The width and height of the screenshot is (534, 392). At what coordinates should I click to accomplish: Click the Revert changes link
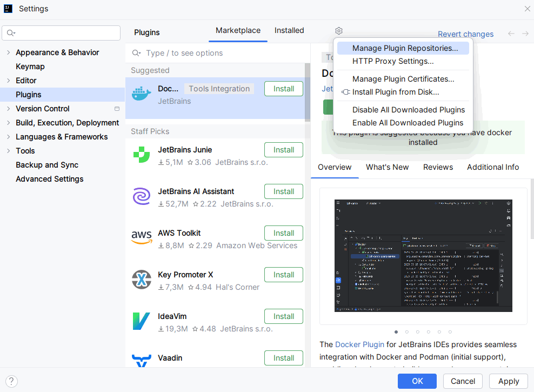[465, 34]
